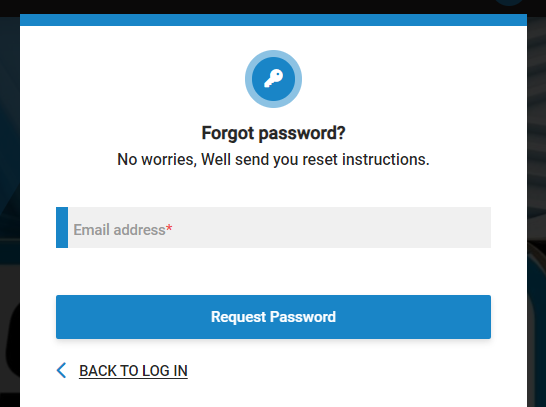Focus the Email address input field

pos(273,227)
